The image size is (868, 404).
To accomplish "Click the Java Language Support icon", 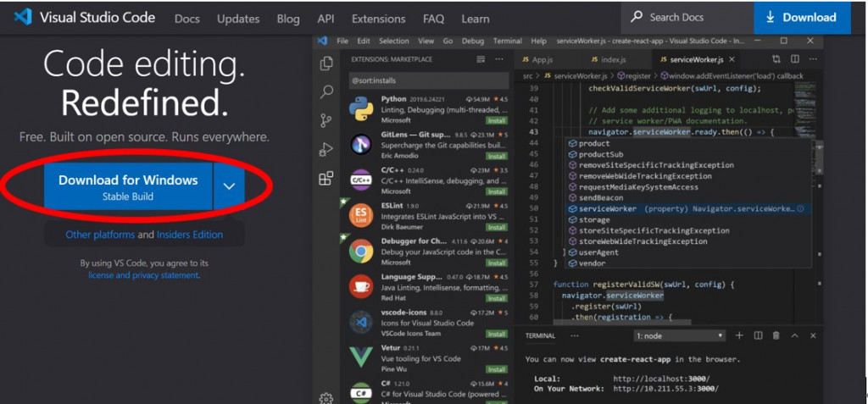I will (361, 286).
